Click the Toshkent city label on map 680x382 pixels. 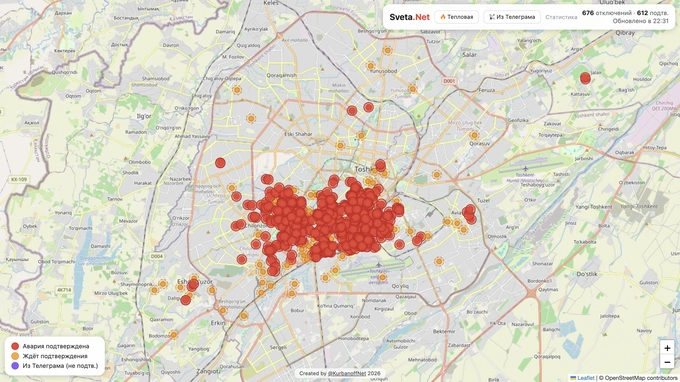(363, 169)
